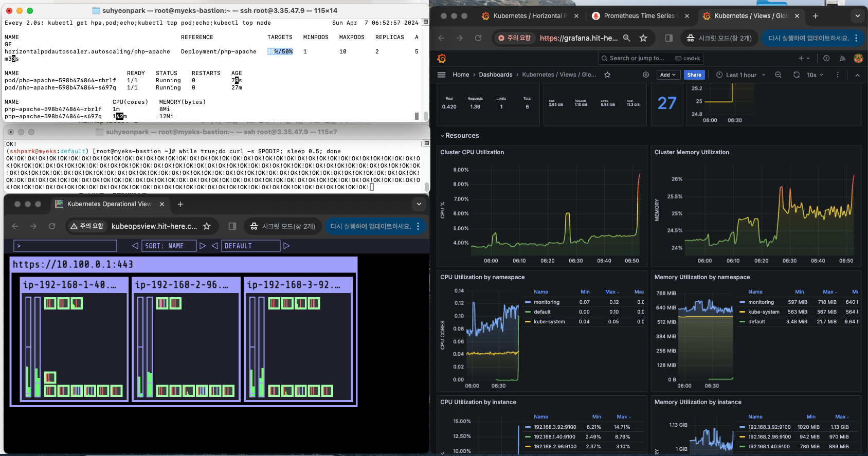The width and height of the screenshot is (868, 456).
Task: Toggle side panel in Grafana browser window
Action: point(668,38)
